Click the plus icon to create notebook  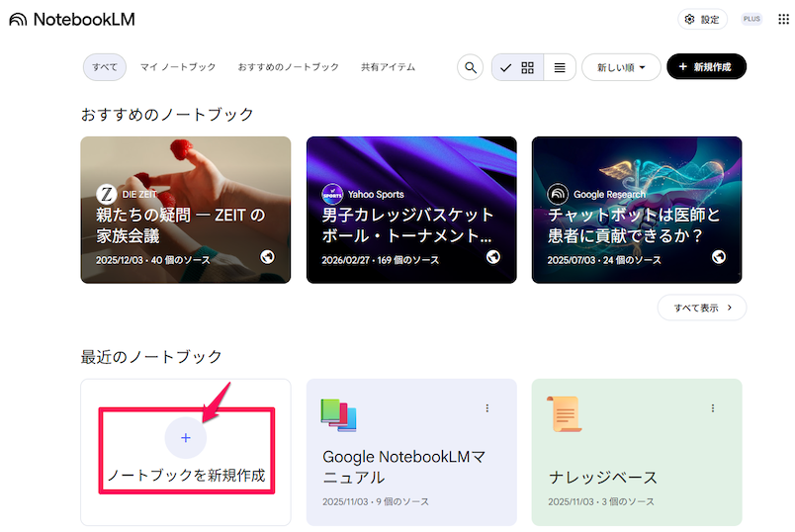(x=186, y=438)
